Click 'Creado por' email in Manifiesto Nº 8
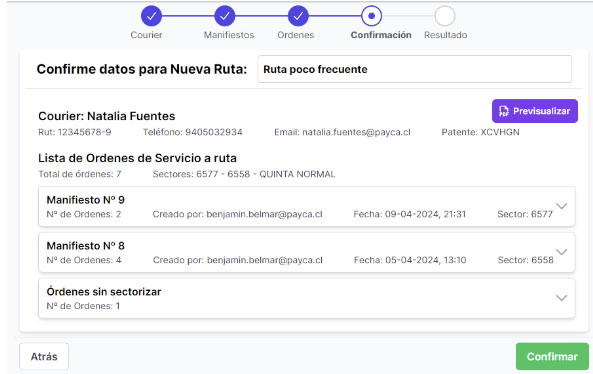The width and height of the screenshot is (593, 374). 265,260
